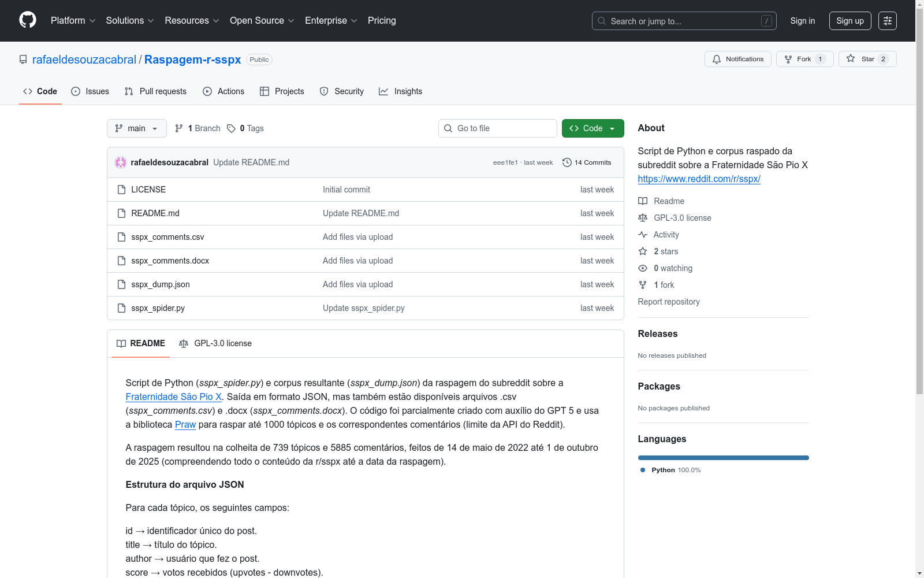Click the branch icon next to 1 Branch
Viewport: 924px width, 578px height.
pos(179,128)
